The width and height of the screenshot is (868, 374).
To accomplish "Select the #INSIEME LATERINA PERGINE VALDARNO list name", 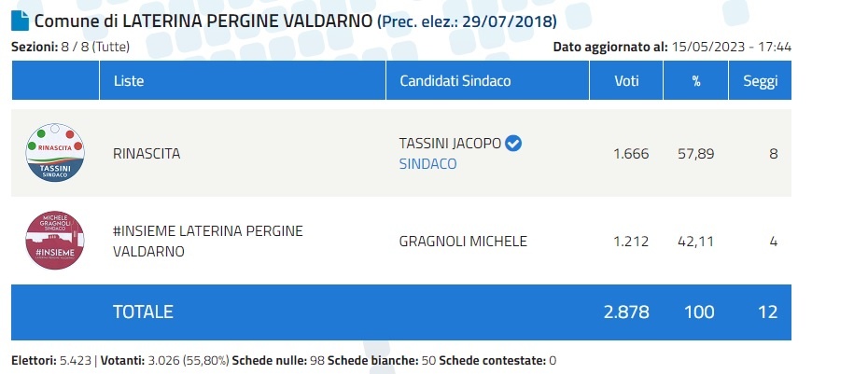I will coord(207,242).
